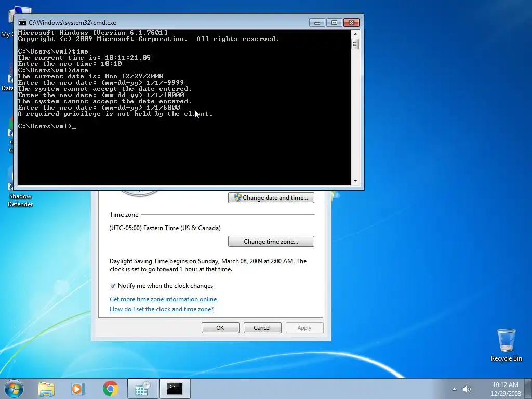Click the date entry line ending 1/1/6000
This screenshot has height=399, width=532.
point(99,108)
